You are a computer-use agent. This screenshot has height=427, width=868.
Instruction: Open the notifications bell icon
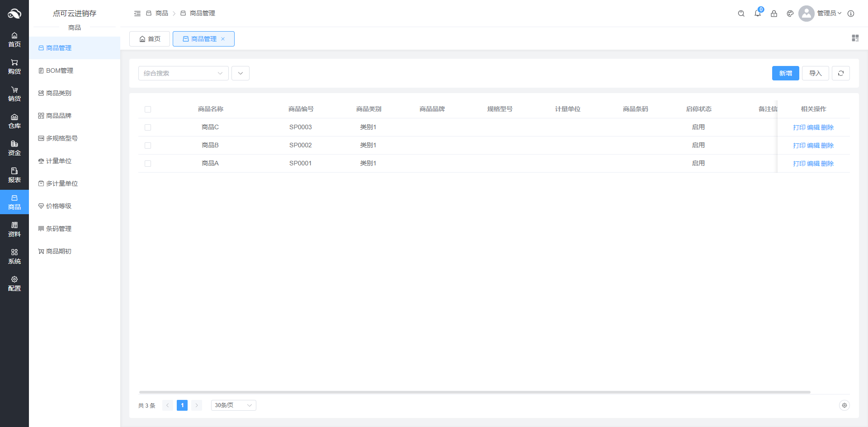pyautogui.click(x=758, y=14)
